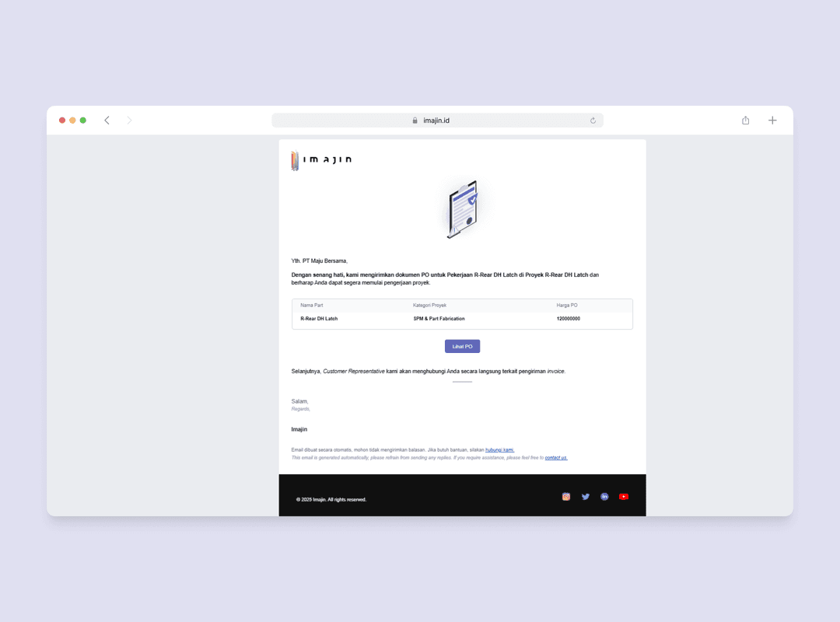Click the Harga PO column header

567,305
